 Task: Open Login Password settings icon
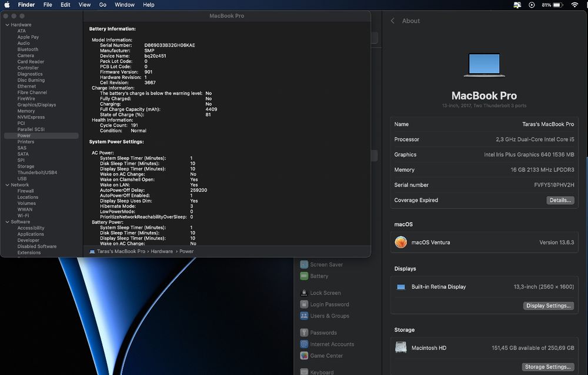tap(304, 304)
